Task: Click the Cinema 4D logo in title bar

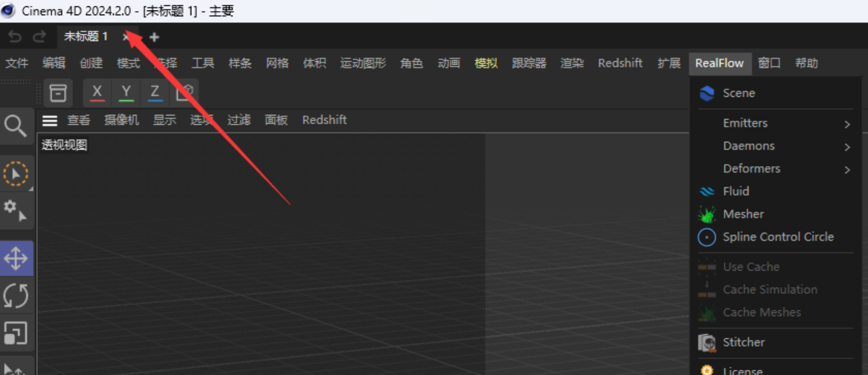Action: [9, 10]
